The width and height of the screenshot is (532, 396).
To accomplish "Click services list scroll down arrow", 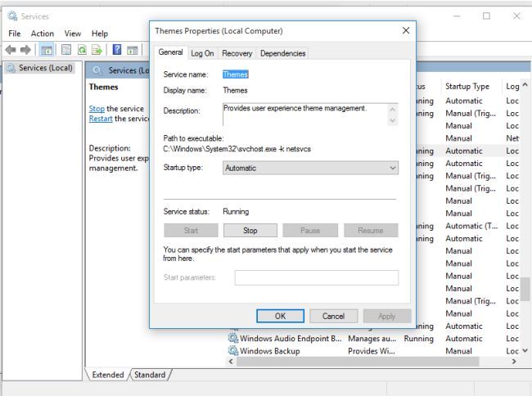I will [525, 350].
